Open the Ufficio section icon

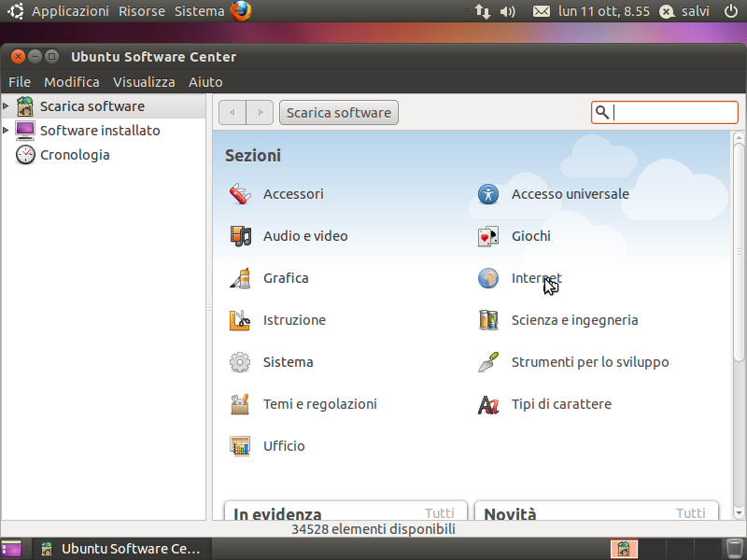(240, 446)
